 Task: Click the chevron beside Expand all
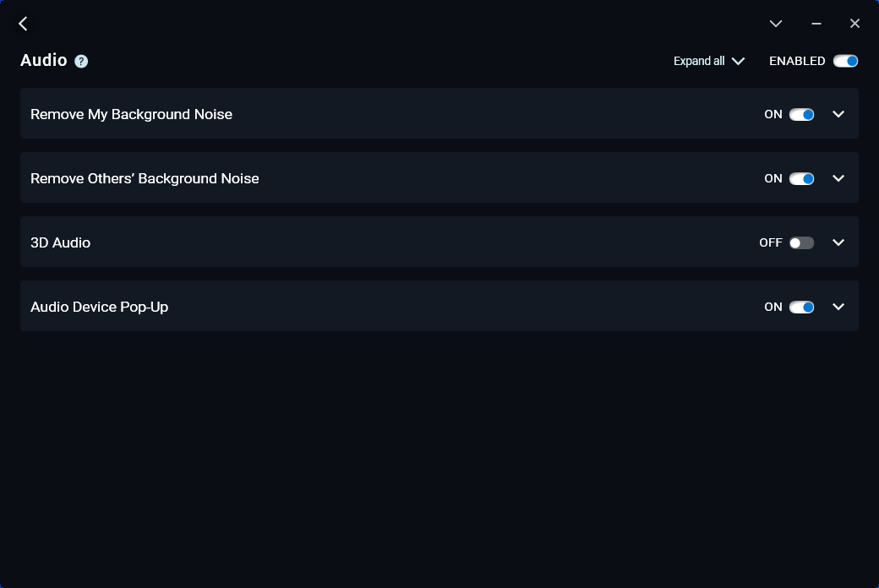click(x=738, y=61)
